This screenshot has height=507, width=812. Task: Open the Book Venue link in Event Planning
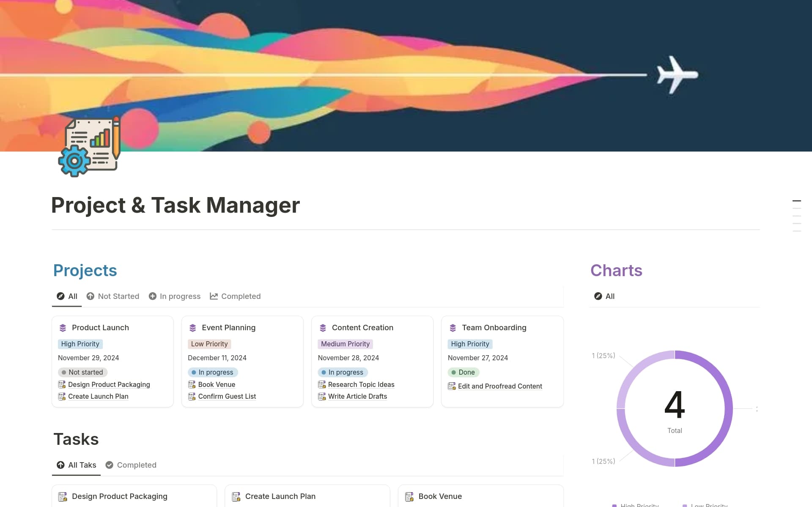[x=217, y=384]
